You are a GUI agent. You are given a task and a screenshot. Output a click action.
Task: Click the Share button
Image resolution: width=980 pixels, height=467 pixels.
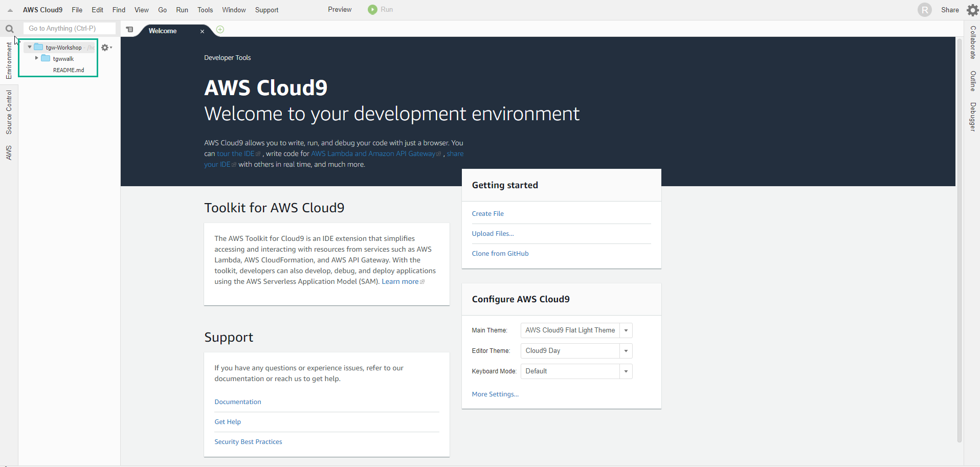pyautogui.click(x=950, y=10)
